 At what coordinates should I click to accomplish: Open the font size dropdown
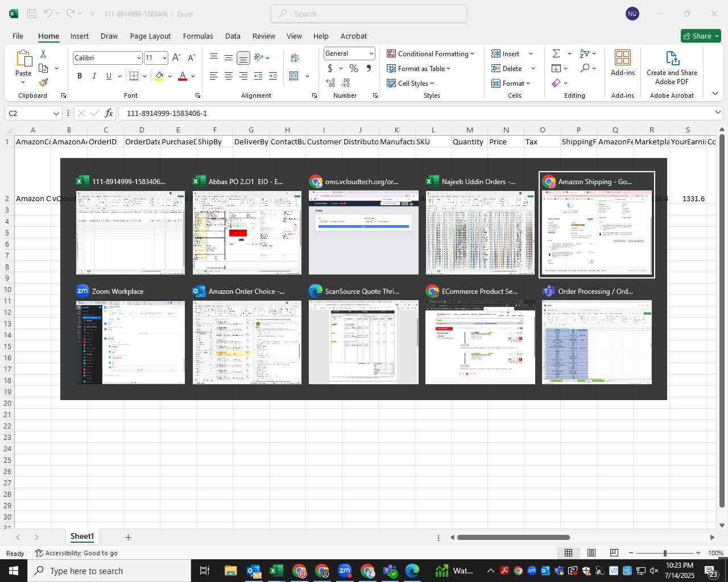click(x=164, y=58)
